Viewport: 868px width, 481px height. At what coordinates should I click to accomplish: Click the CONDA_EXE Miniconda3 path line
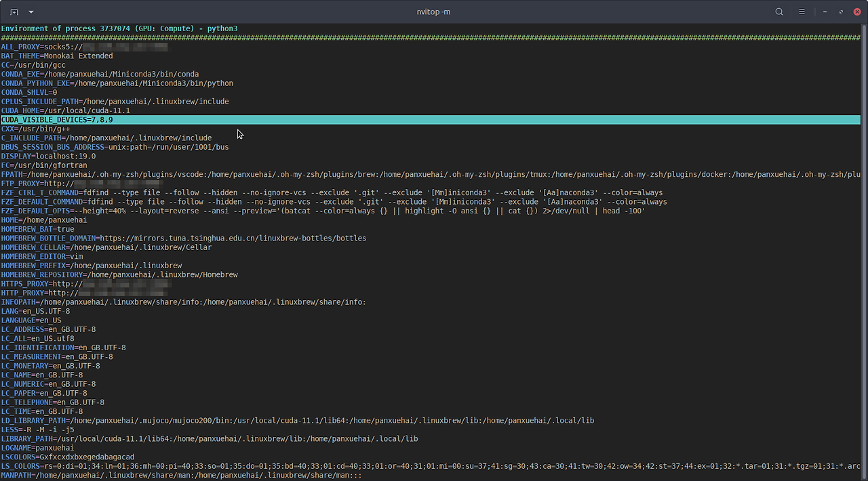pyautogui.click(x=100, y=74)
